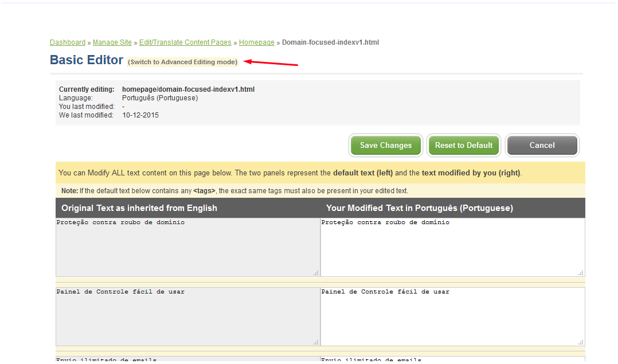The image size is (618, 364).
Task: Click the 'Note:' tags warning text
Action: pyautogui.click(x=234, y=191)
